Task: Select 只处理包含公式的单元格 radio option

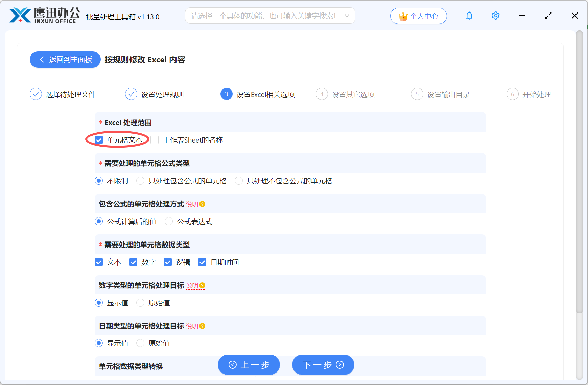Action: pyautogui.click(x=140, y=181)
